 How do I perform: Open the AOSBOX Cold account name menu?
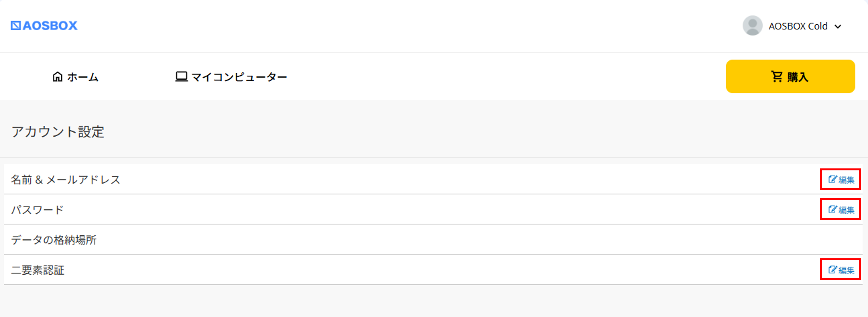[x=798, y=26]
